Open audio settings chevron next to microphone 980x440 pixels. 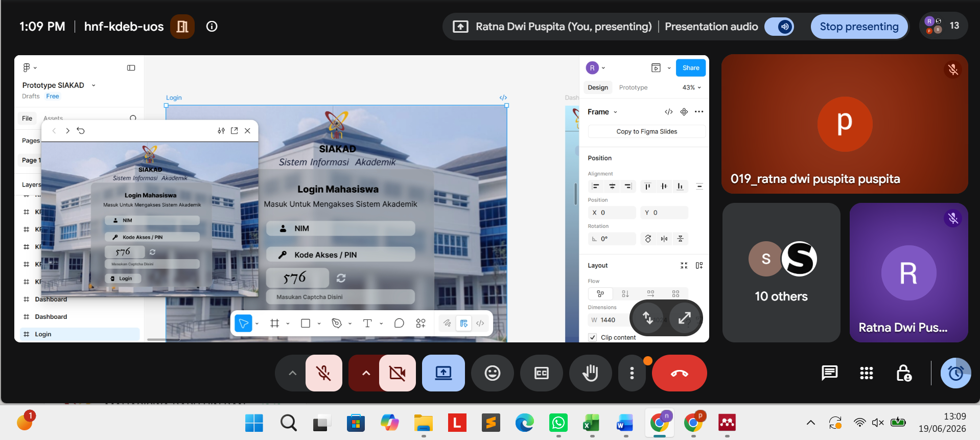(292, 373)
